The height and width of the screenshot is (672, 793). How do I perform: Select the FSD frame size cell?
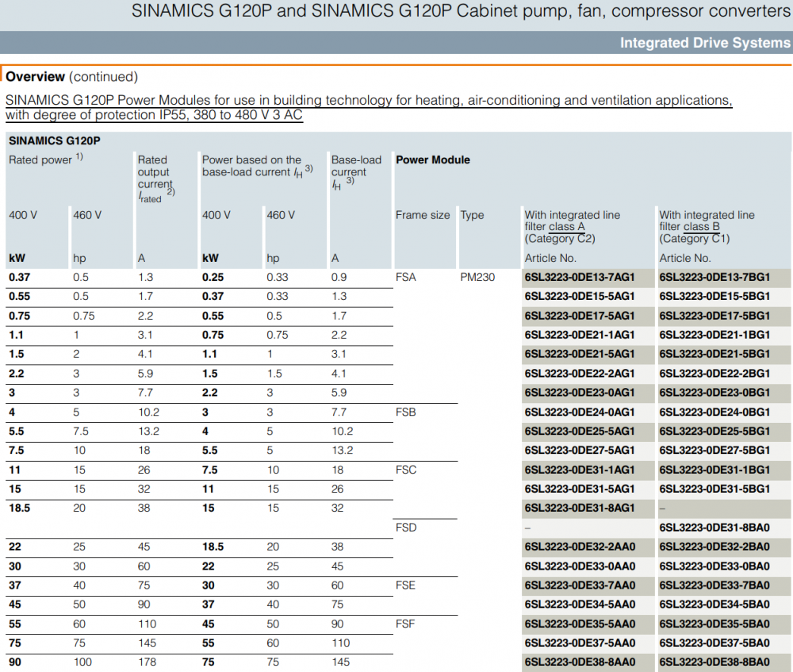406,528
